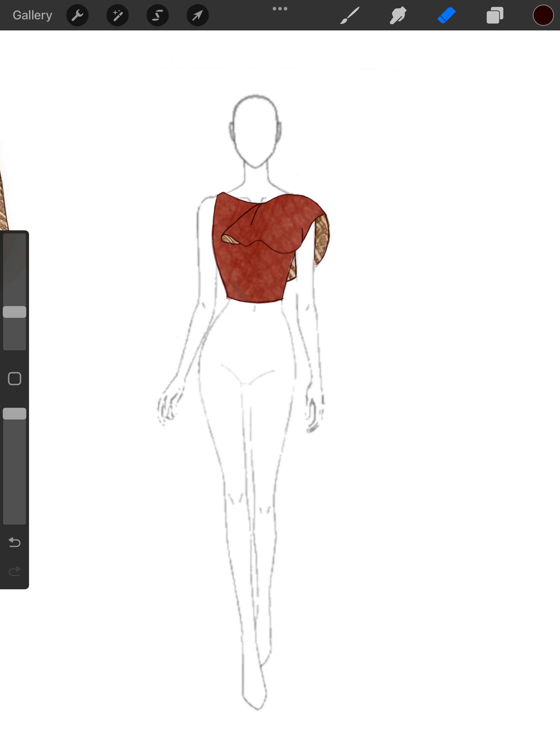Click the brush size slider handle
The image size is (560, 747).
pyautogui.click(x=15, y=312)
